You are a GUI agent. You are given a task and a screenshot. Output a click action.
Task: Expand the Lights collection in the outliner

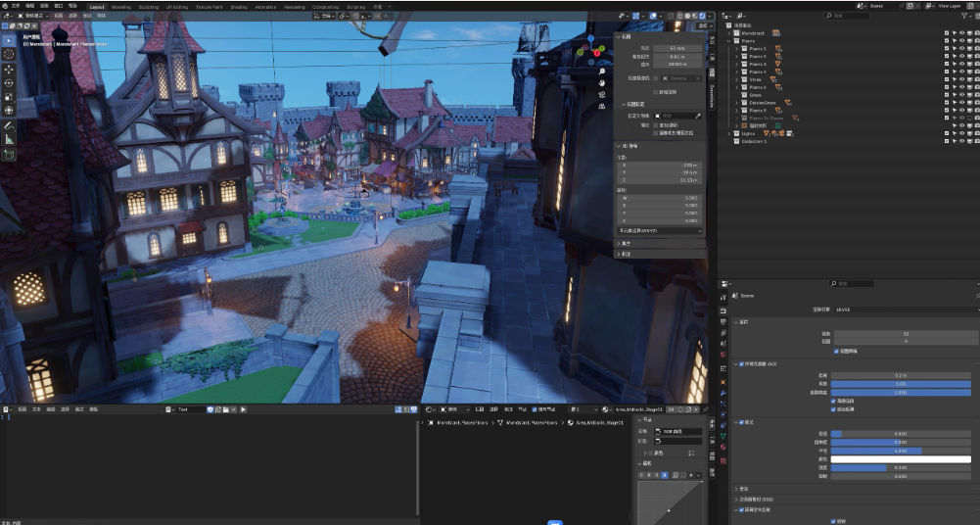pyautogui.click(x=730, y=132)
